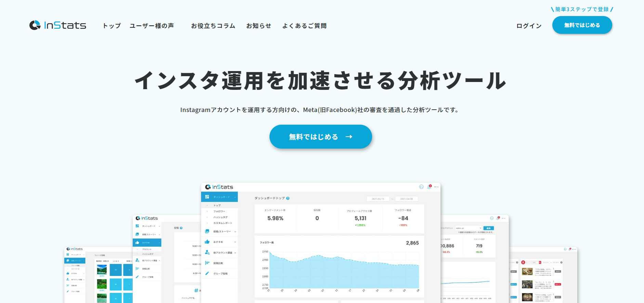Click the 2021/02/15 start date field
The height and width of the screenshot is (303, 644).
[378, 199]
